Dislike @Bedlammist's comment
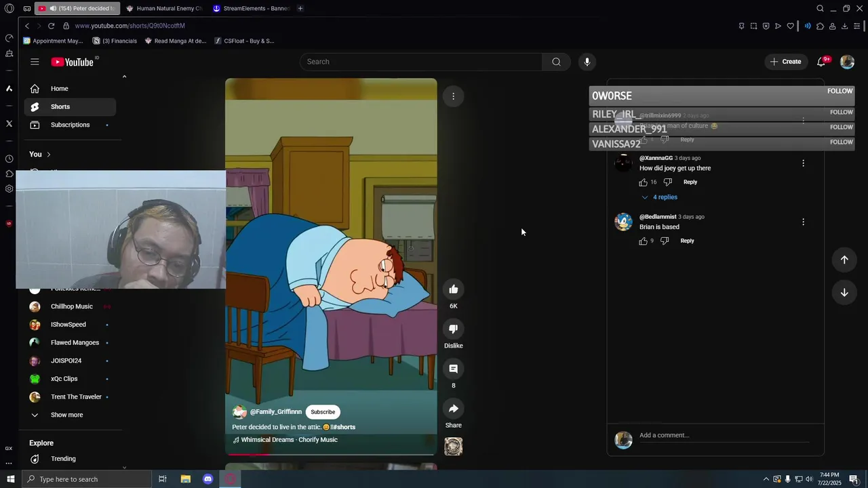Screen dimensions: 868x488 point(665,241)
